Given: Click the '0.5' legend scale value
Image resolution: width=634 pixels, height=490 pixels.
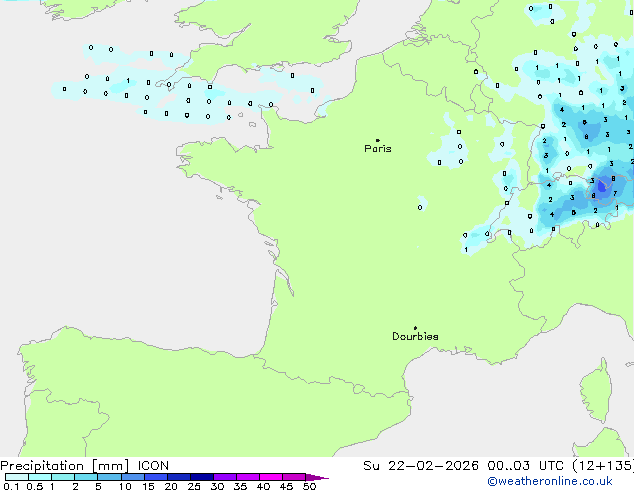Looking at the screenshot, I should tap(35, 486).
